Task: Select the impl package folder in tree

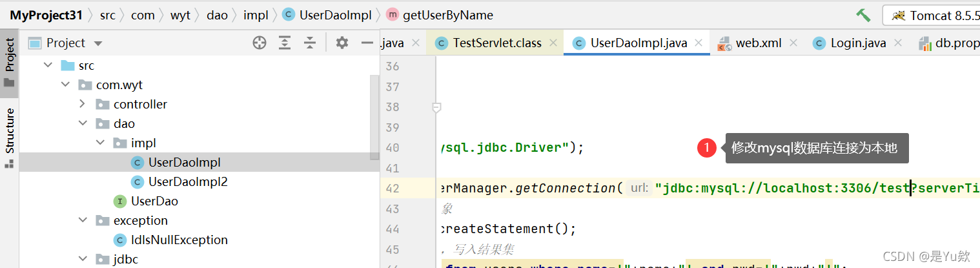Action: [134, 143]
